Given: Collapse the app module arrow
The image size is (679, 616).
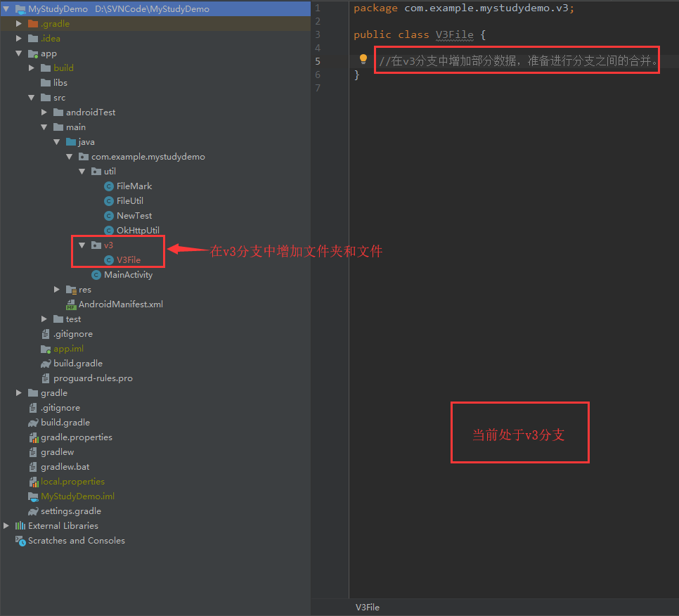Looking at the screenshot, I should pyautogui.click(x=18, y=53).
